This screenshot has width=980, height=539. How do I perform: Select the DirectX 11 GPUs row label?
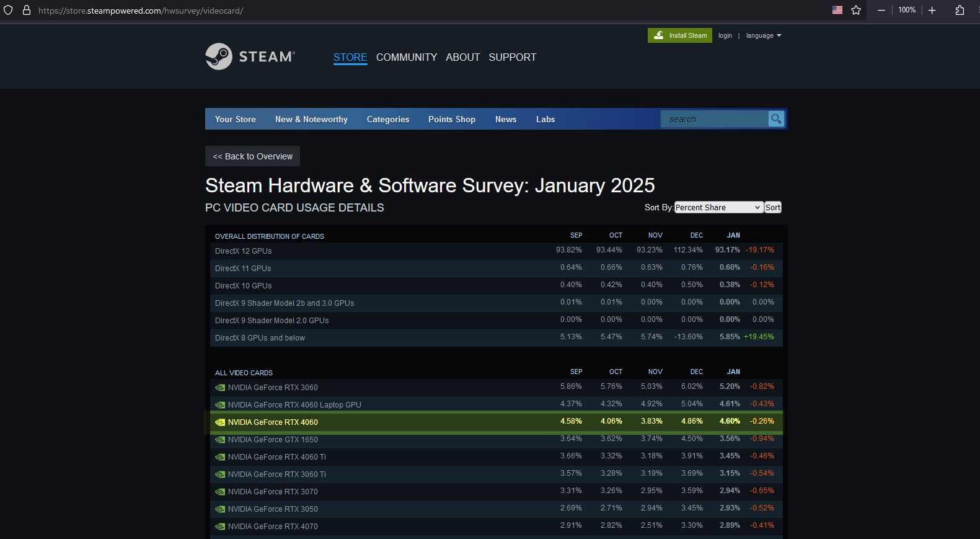click(x=243, y=269)
